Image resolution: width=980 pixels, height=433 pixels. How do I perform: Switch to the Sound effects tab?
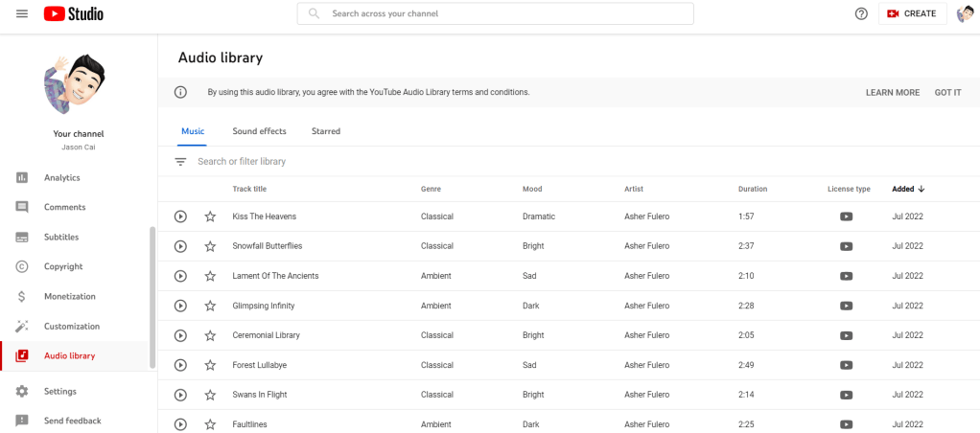pos(259,131)
